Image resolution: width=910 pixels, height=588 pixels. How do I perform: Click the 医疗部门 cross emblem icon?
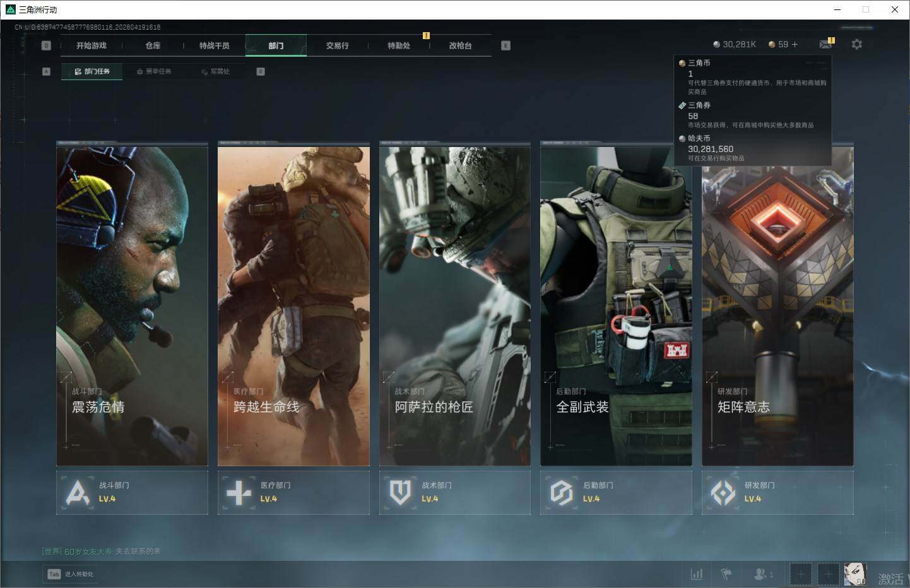pos(239,493)
